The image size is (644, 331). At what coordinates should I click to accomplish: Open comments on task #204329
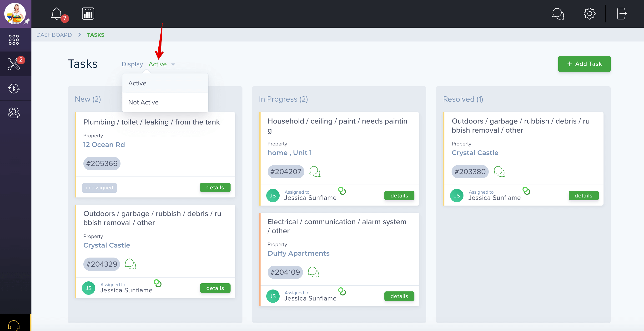pyautogui.click(x=130, y=264)
